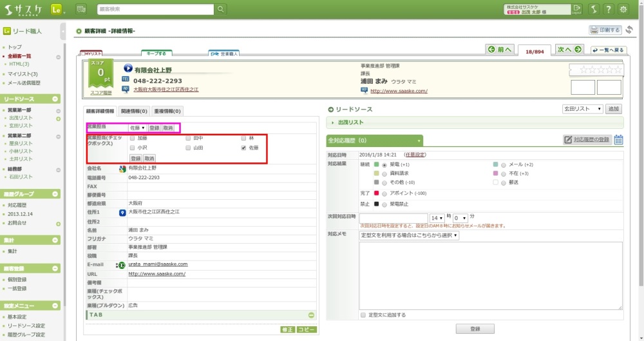Screen dimensions: 644x341
Task: Click the calendar icon beside 対応履歴の登録
Action: coord(618,140)
